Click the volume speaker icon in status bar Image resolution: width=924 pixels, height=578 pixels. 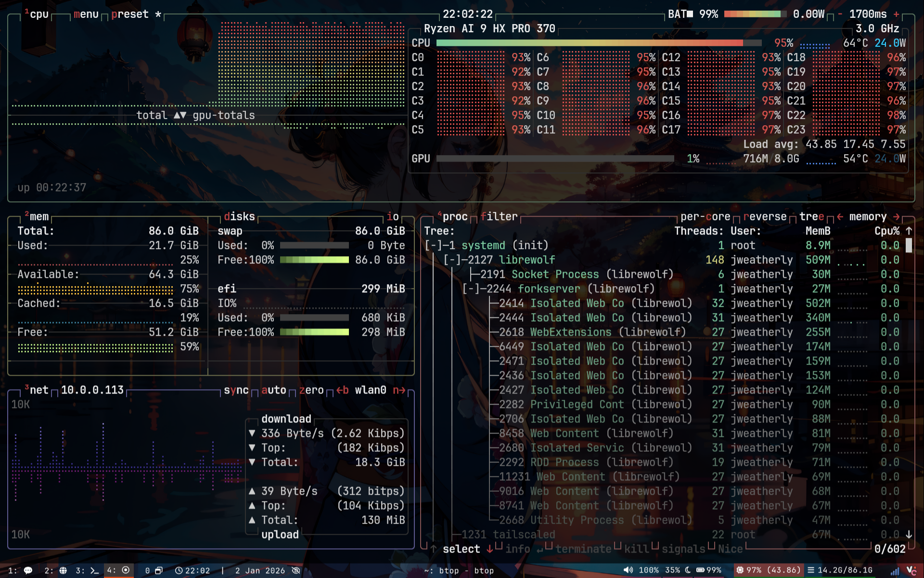628,570
